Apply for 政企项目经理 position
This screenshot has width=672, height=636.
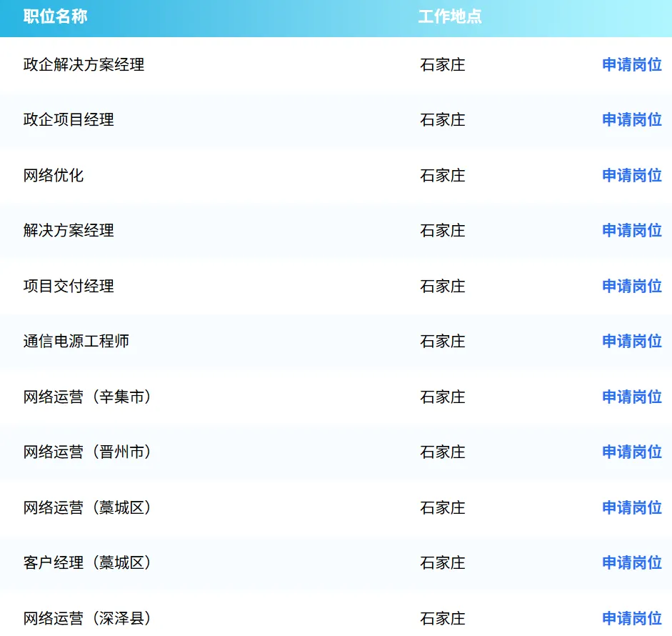(632, 119)
